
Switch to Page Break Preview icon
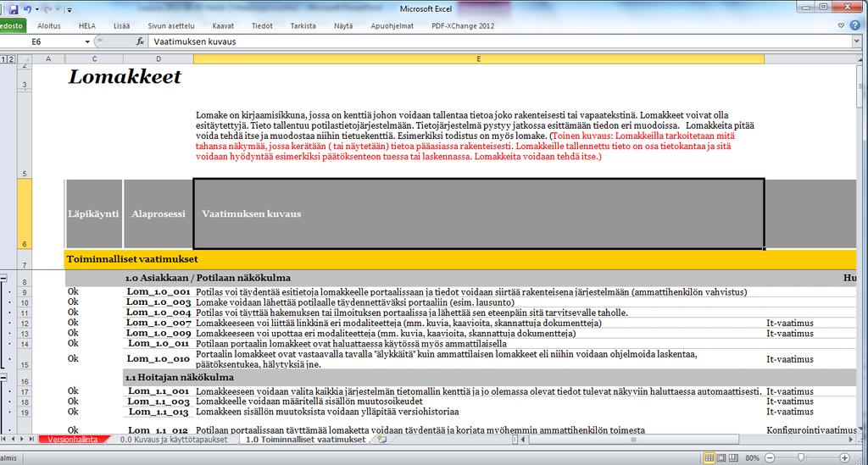tap(733, 458)
